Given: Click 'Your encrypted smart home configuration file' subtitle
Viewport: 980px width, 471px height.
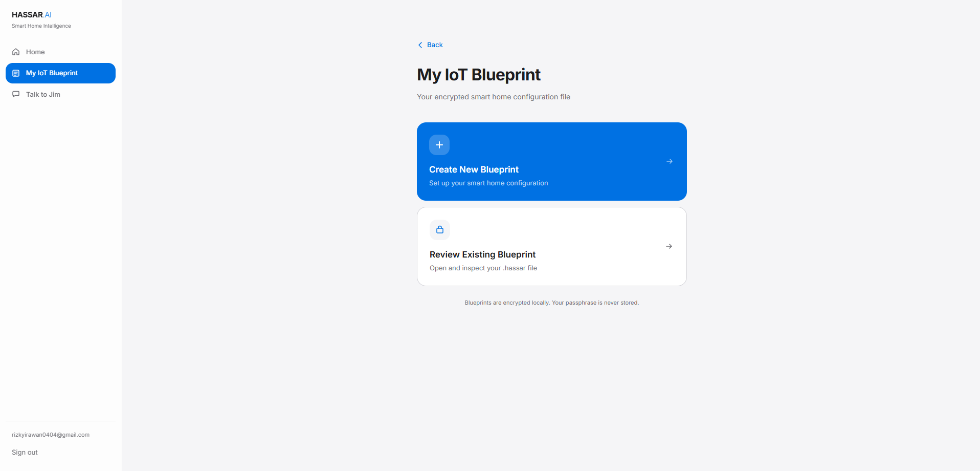Looking at the screenshot, I should [494, 97].
